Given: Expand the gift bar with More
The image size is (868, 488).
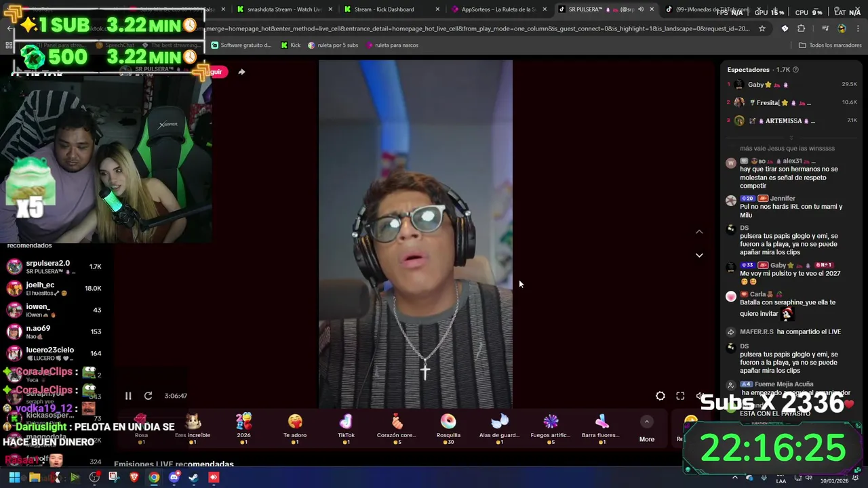Looking at the screenshot, I should 647,430.
